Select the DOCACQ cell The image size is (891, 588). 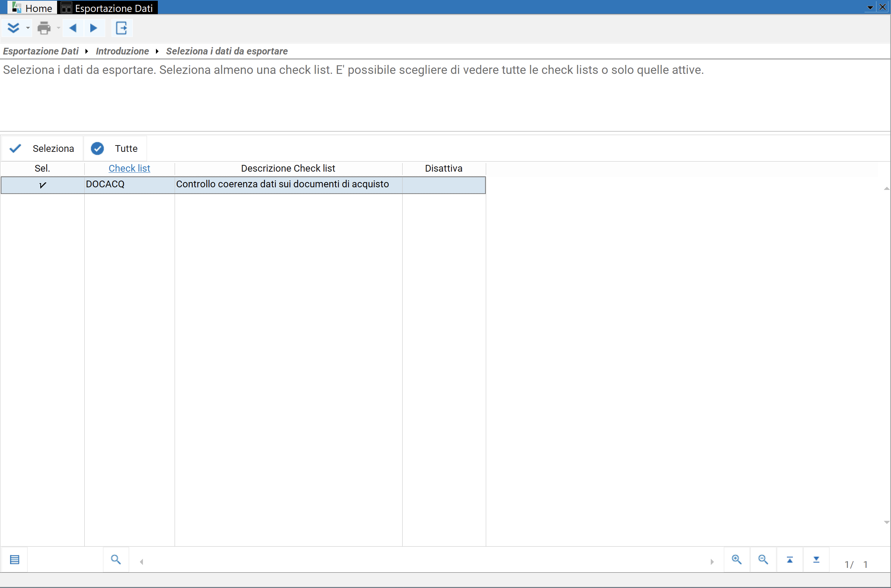[129, 185]
